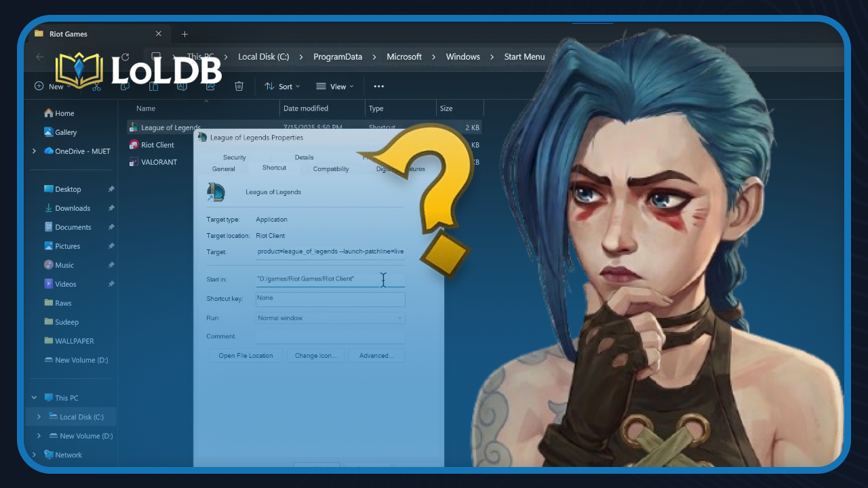Switch to the Compatibility tab
868x488 pixels.
point(330,169)
